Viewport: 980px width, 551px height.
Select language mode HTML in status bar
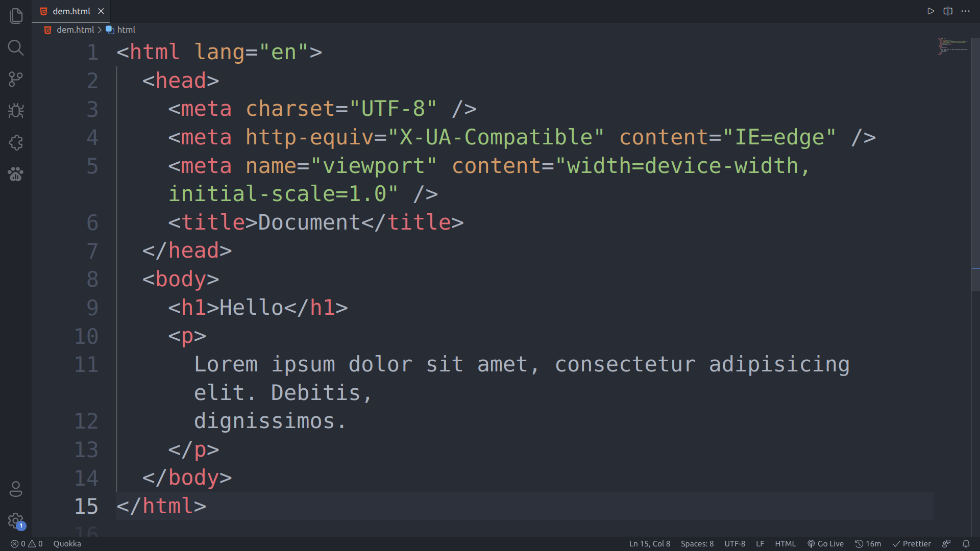(x=785, y=544)
